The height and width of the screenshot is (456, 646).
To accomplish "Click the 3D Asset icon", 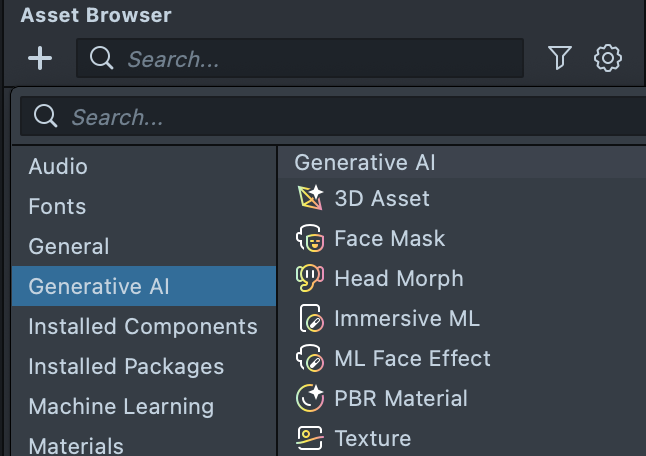I will [x=311, y=198].
